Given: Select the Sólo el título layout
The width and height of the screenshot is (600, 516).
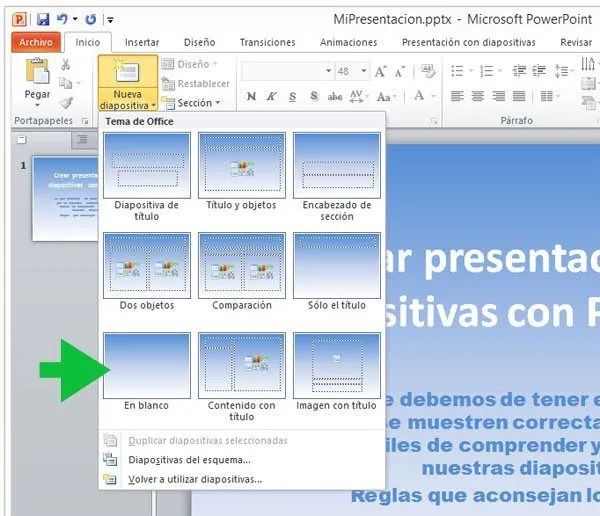Looking at the screenshot, I should (x=337, y=272).
